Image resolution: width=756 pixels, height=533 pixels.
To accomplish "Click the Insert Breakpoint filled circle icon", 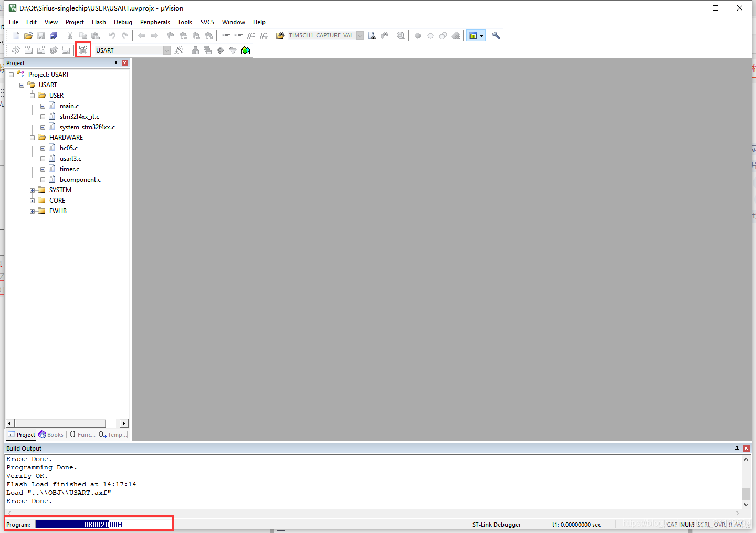I will click(418, 36).
